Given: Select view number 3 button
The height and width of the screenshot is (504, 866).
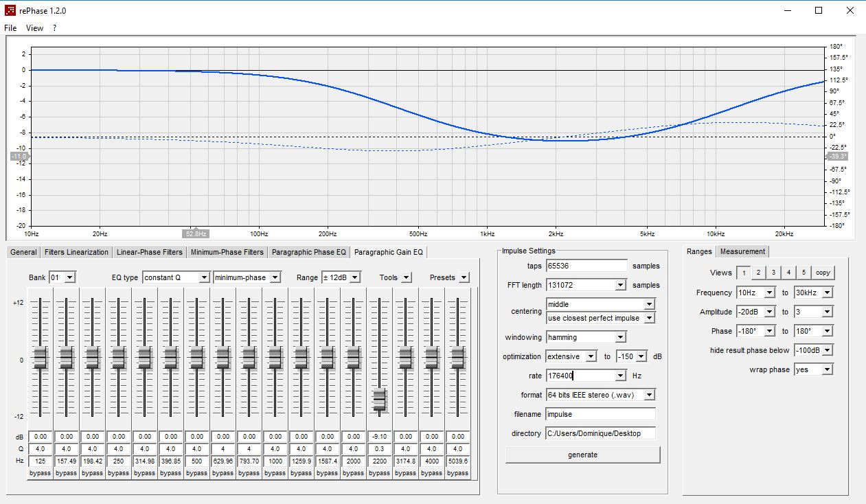Looking at the screenshot, I should [773, 273].
